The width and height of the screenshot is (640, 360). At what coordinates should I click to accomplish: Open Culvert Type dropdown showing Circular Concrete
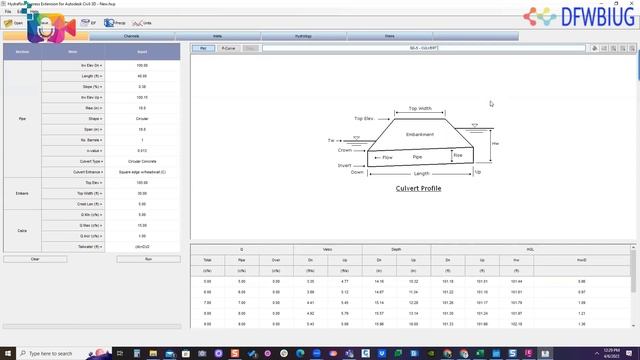click(x=142, y=161)
